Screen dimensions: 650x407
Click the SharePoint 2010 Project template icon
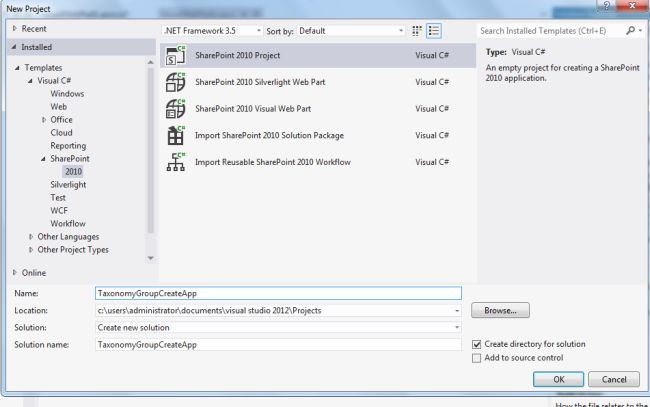pyautogui.click(x=175, y=56)
